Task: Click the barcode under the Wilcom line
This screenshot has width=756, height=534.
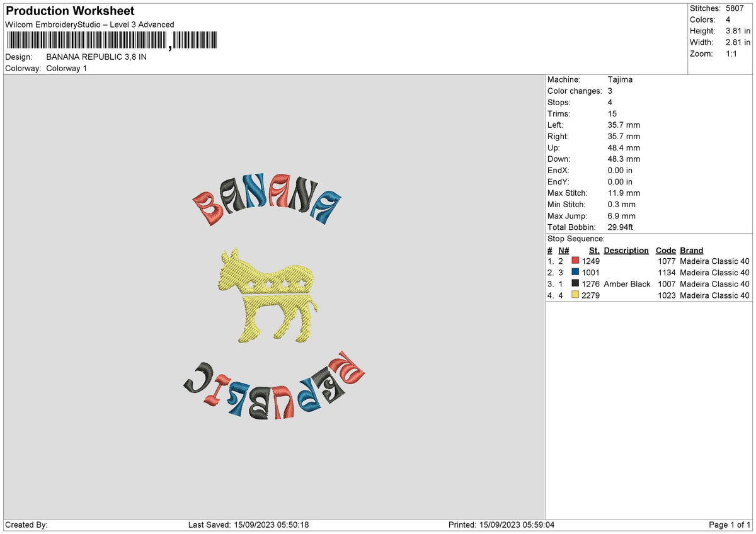Action: coord(112,41)
